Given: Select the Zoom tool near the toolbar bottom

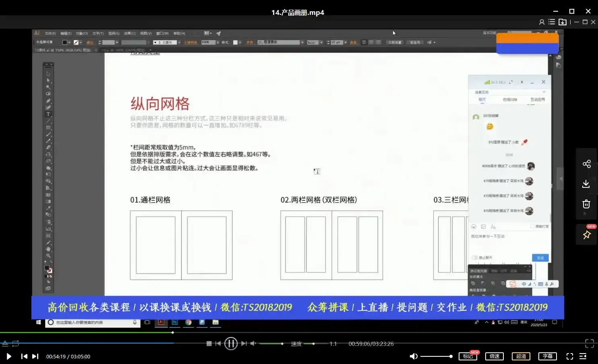Looking at the screenshot, I should pos(48,255).
